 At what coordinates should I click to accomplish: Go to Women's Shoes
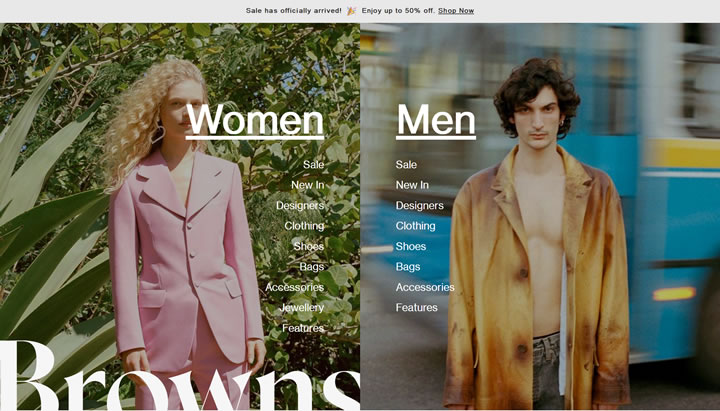[308, 246]
